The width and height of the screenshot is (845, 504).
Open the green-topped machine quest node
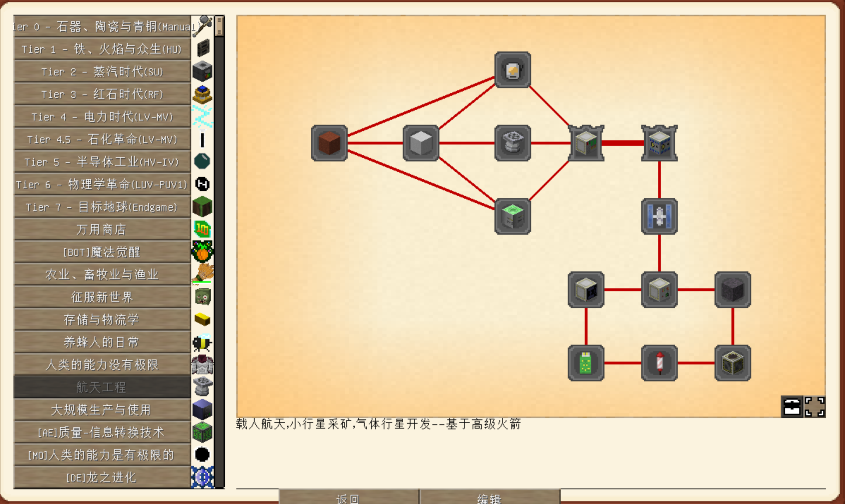tap(512, 216)
